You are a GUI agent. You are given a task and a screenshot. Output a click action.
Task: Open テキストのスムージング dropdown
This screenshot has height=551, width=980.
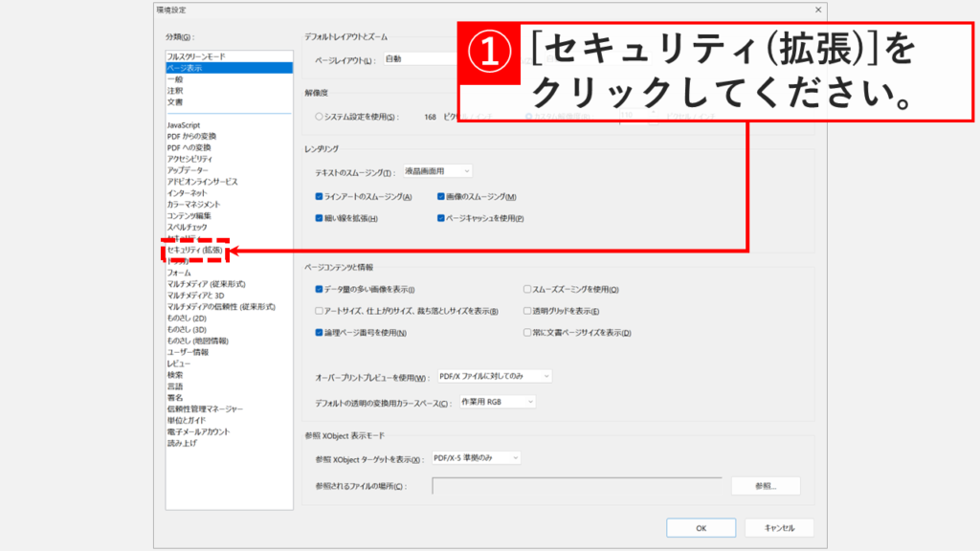click(437, 171)
